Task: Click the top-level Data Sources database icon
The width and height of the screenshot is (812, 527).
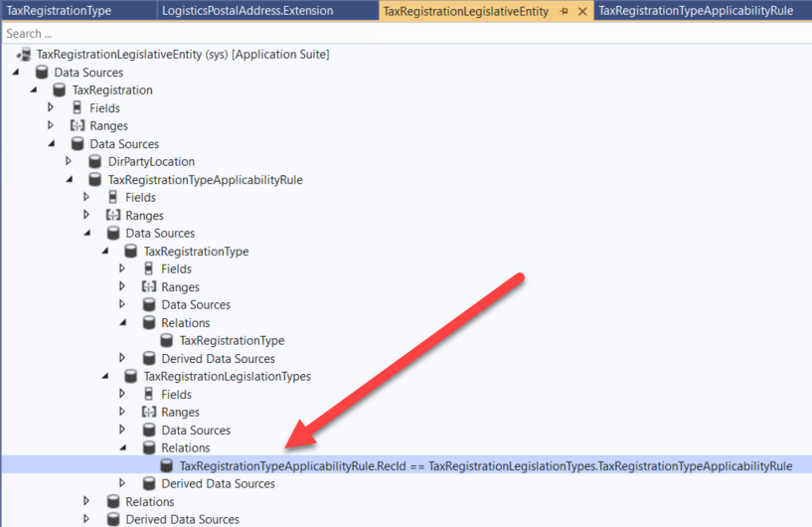Action: tap(42, 72)
